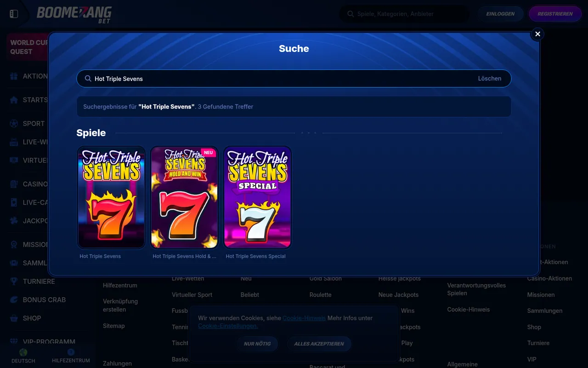
Task: Accept only necessary cookies (Nur nötig)
Action: coord(257,344)
